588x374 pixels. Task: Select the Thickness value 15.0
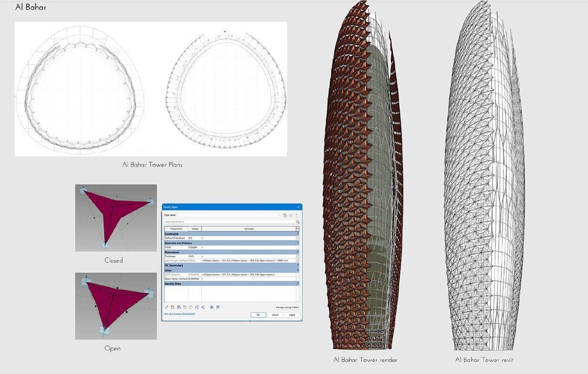coord(195,256)
